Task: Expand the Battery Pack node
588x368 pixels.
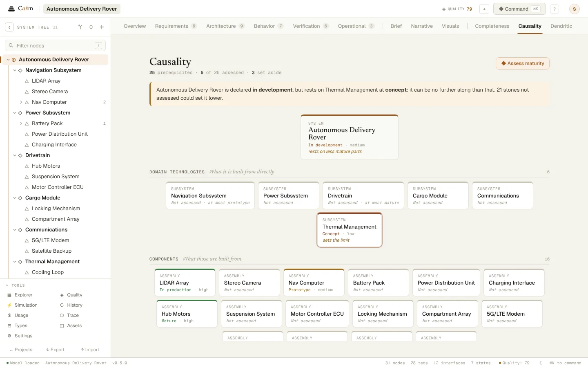Action: (x=21, y=123)
